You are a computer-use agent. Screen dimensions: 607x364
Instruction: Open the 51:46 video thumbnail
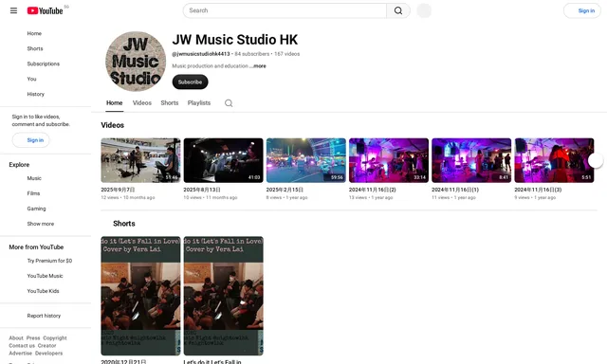pyautogui.click(x=140, y=160)
